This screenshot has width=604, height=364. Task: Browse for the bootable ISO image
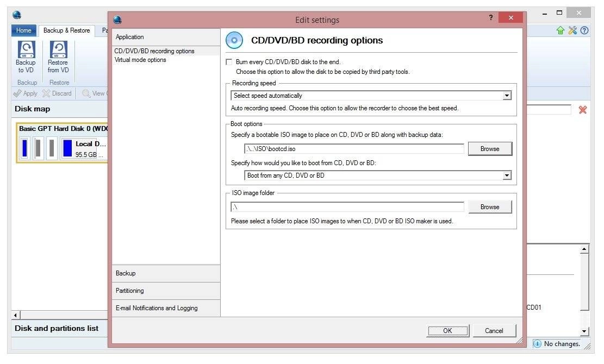click(490, 149)
